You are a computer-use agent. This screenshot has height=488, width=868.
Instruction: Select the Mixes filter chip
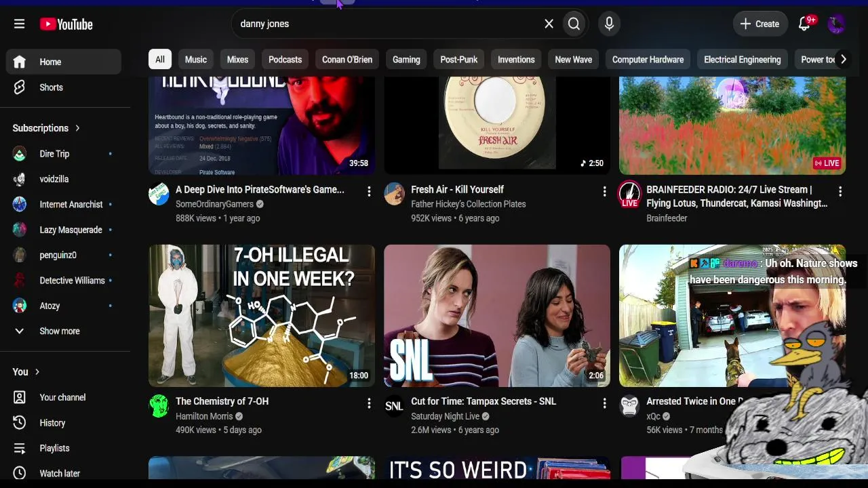click(x=237, y=60)
